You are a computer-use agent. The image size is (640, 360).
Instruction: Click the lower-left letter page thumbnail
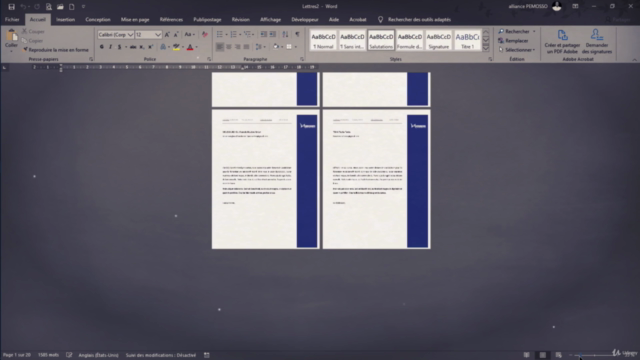(x=265, y=179)
